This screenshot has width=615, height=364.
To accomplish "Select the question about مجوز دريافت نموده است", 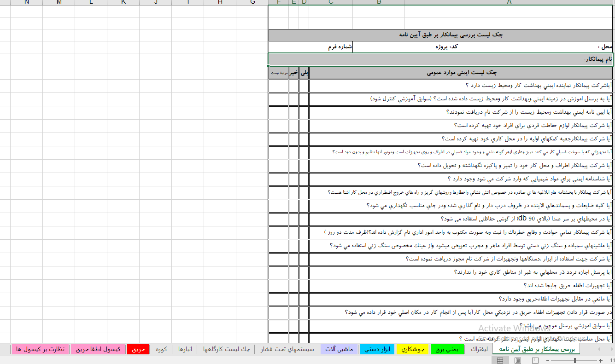I will point(461,259).
